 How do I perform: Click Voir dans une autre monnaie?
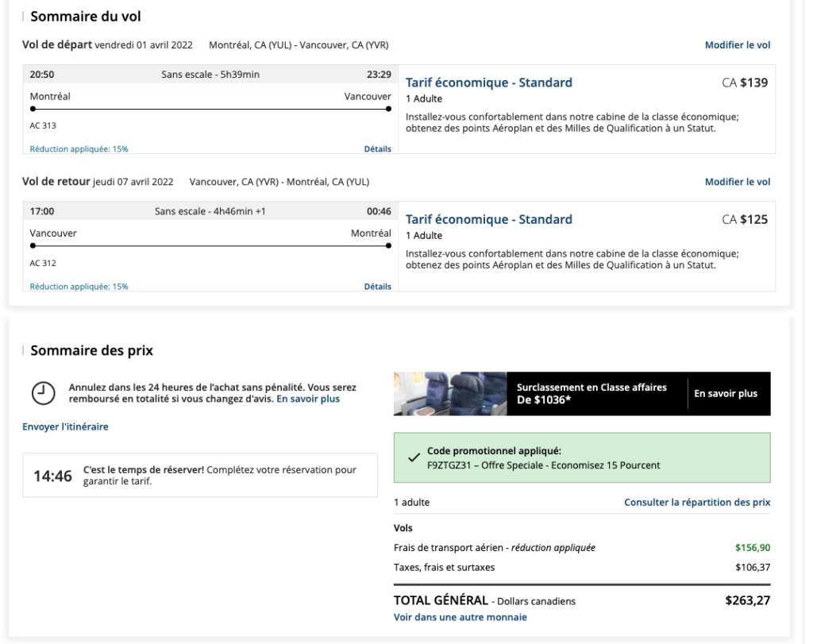pyautogui.click(x=460, y=617)
